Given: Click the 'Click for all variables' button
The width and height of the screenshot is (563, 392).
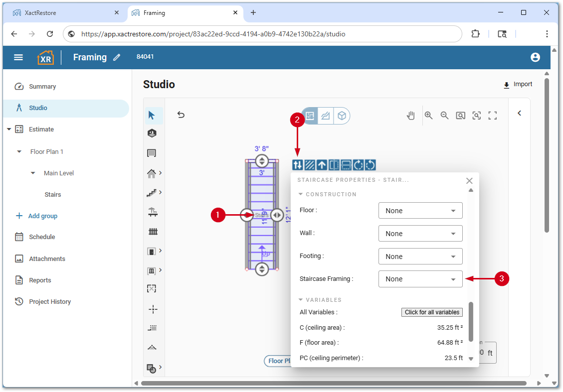Looking at the screenshot, I should pos(432,312).
